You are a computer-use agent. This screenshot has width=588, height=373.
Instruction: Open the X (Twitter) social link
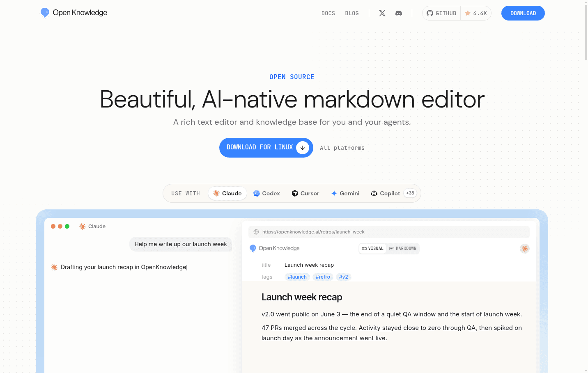coord(382,13)
